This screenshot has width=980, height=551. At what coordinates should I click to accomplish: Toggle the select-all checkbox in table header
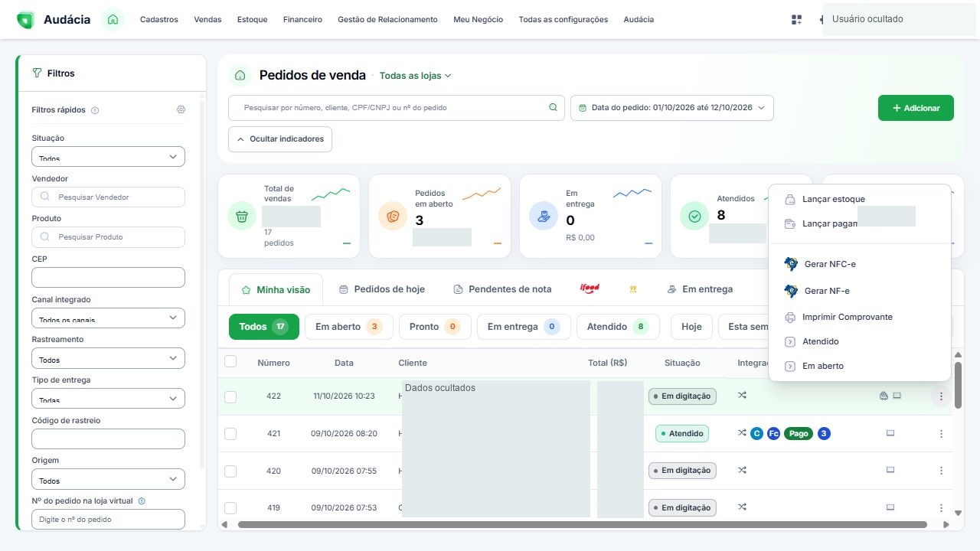point(230,362)
